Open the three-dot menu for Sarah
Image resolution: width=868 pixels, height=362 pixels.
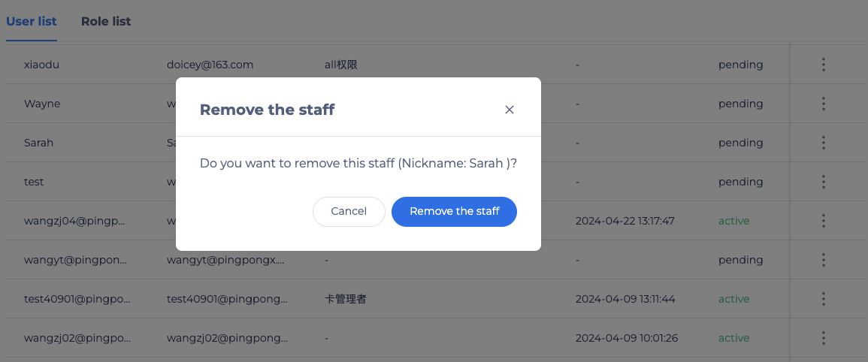[824, 143]
